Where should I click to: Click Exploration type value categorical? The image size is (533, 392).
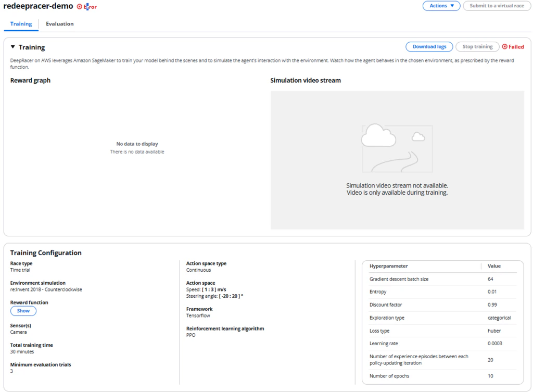[x=499, y=318]
